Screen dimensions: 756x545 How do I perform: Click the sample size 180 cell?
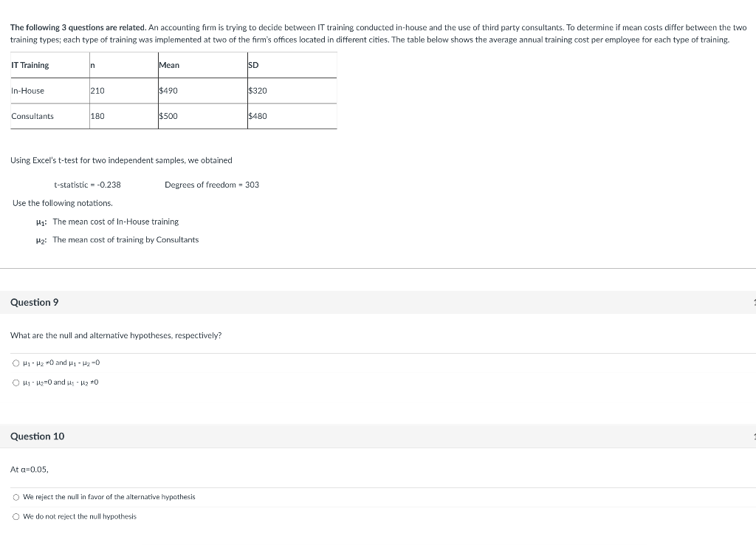pyautogui.click(x=95, y=116)
